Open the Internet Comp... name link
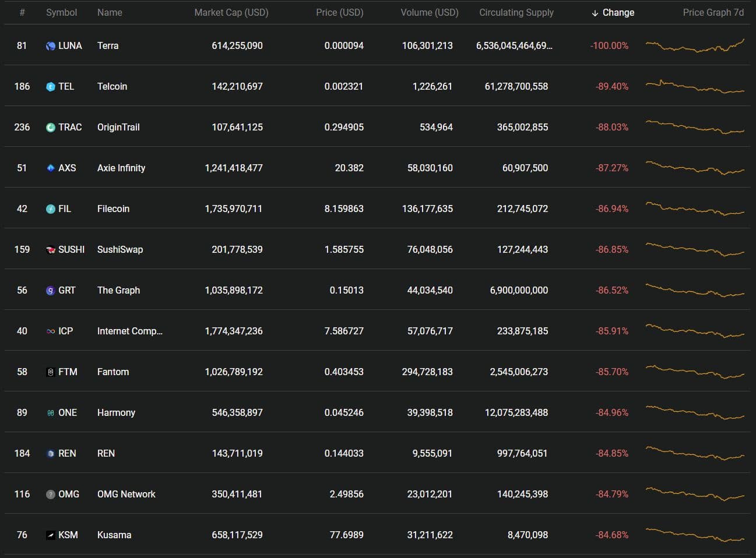 pos(130,331)
